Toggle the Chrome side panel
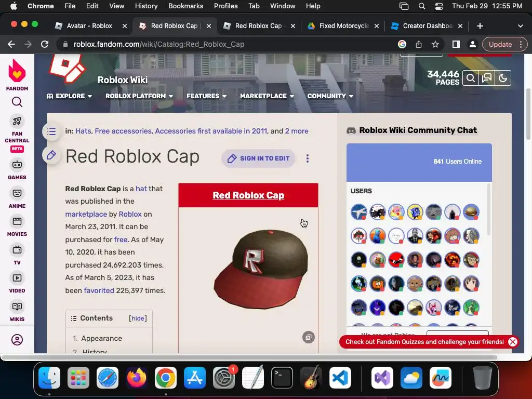 point(456,44)
